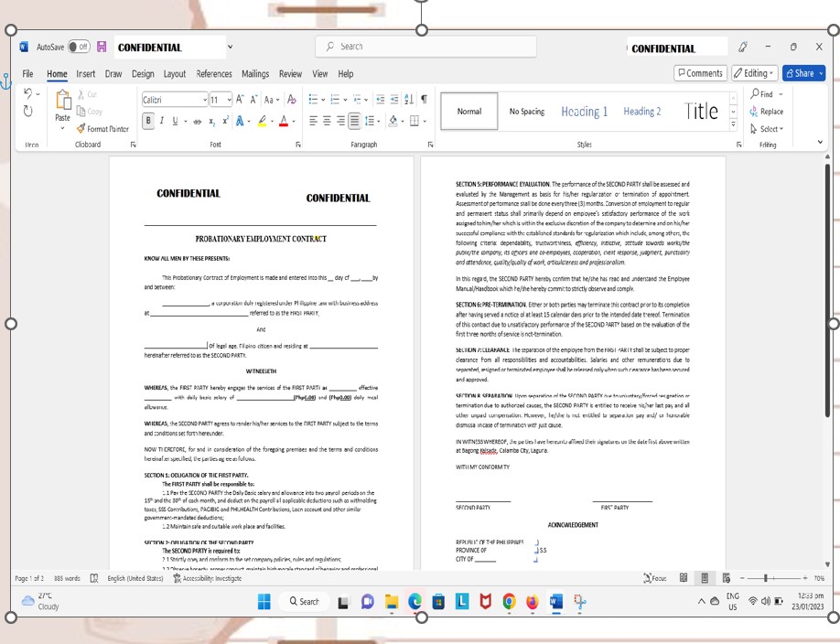Click the Clear All Formatting icon

[x=291, y=99]
